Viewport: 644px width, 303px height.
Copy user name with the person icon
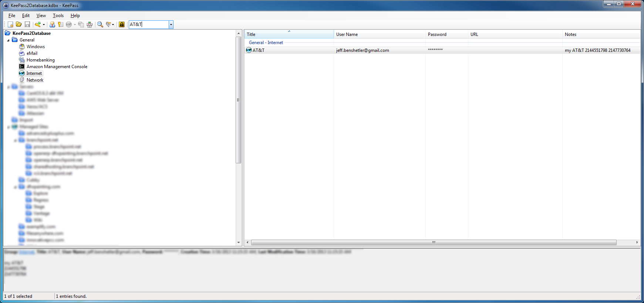click(x=53, y=24)
